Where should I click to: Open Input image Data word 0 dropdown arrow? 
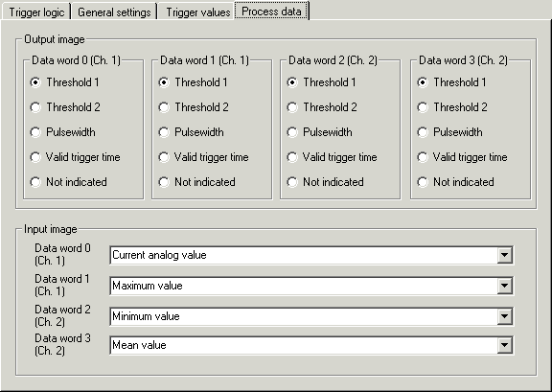point(504,255)
